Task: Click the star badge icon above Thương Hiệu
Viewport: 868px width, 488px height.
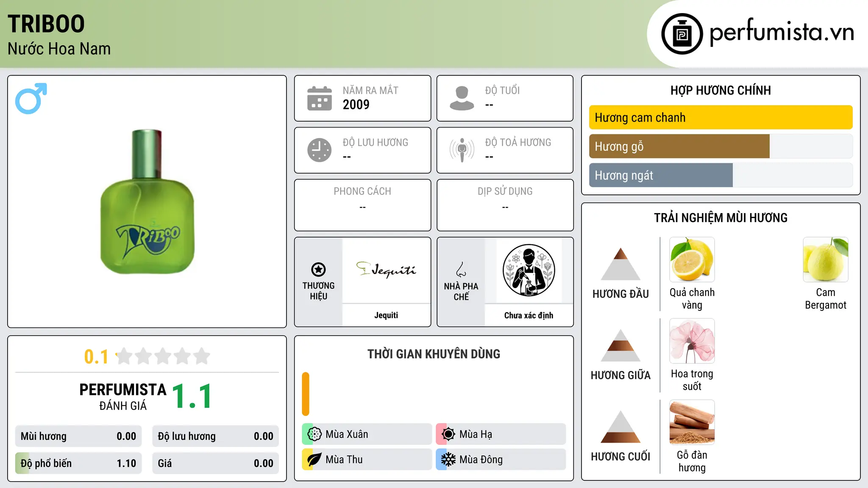Action: pyautogui.click(x=318, y=269)
